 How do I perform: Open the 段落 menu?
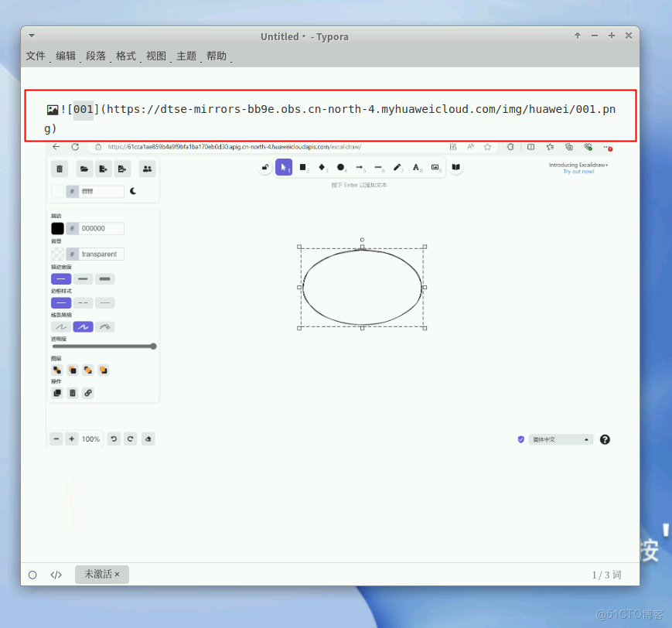pos(96,56)
